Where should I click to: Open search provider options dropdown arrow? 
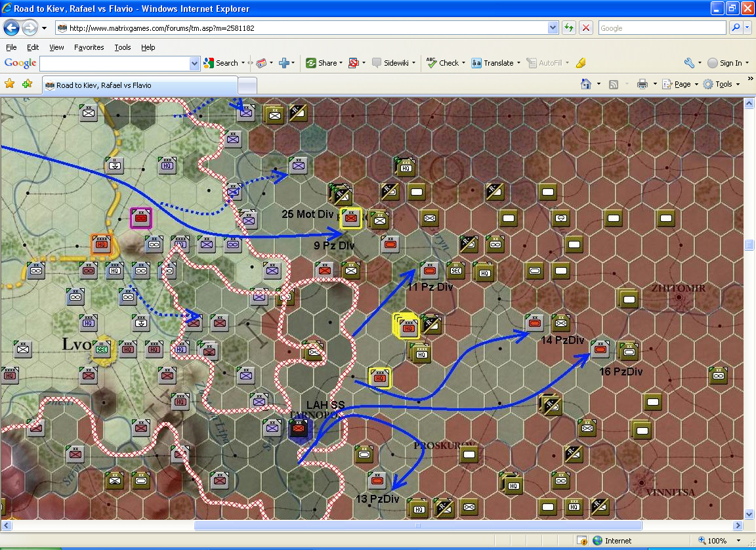point(747,28)
